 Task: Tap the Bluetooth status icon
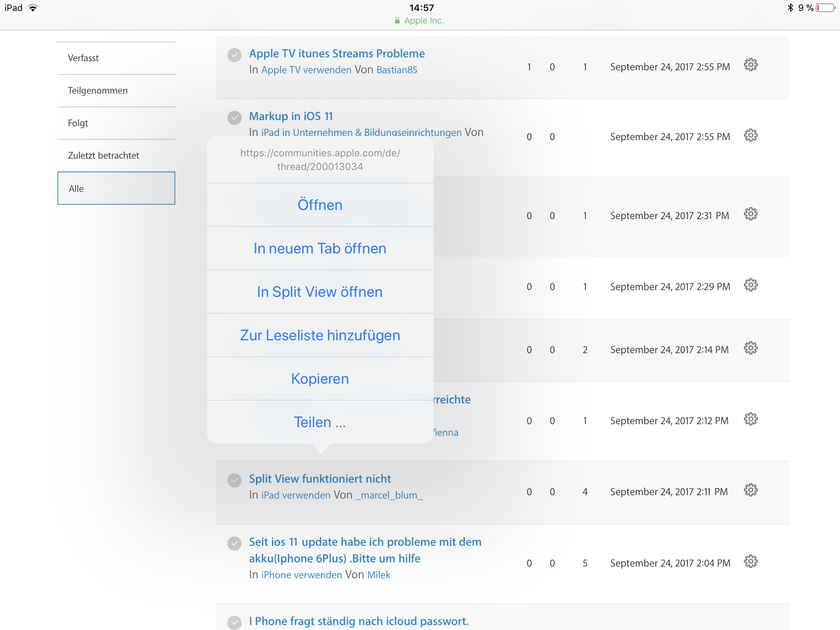point(790,8)
